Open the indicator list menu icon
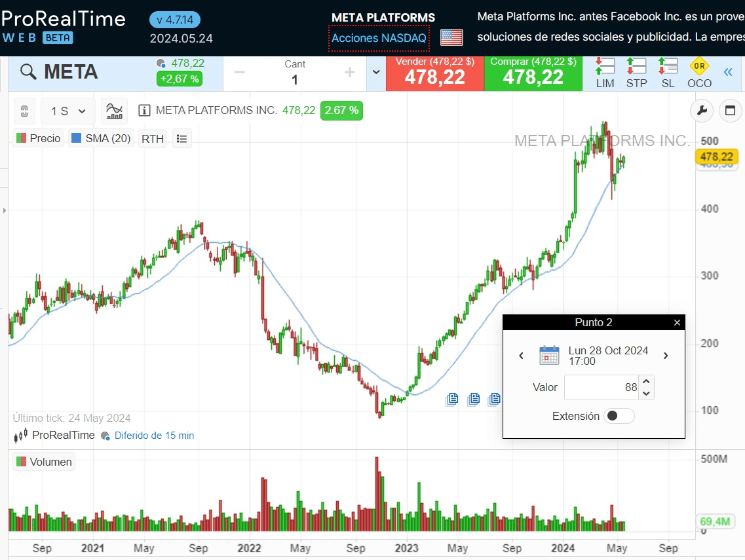 point(182,139)
